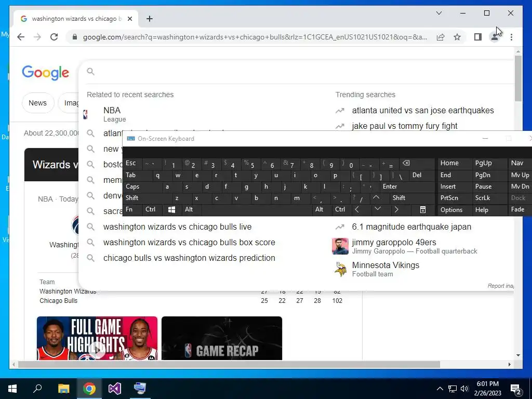The width and height of the screenshot is (532, 399).
Task: Open Options on On-Screen Keyboard
Action: point(454,210)
